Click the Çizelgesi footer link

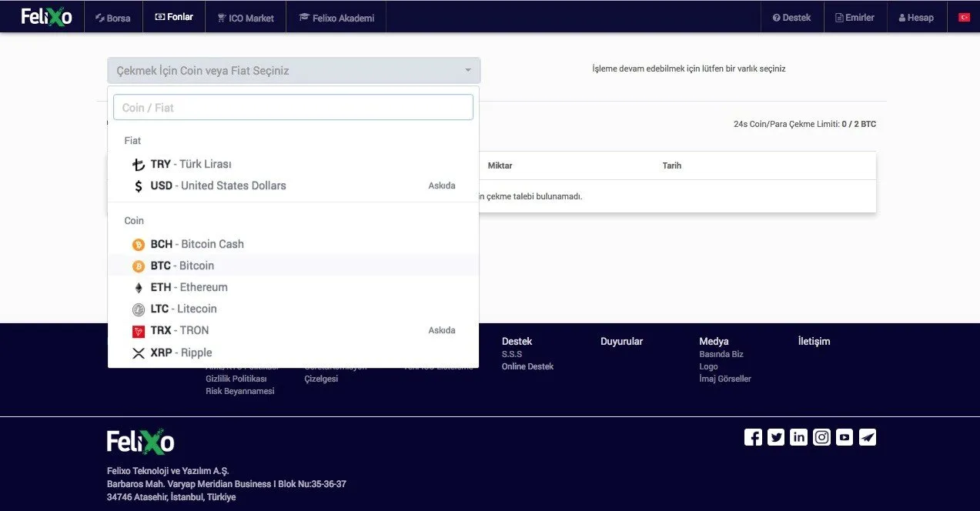[x=321, y=379]
